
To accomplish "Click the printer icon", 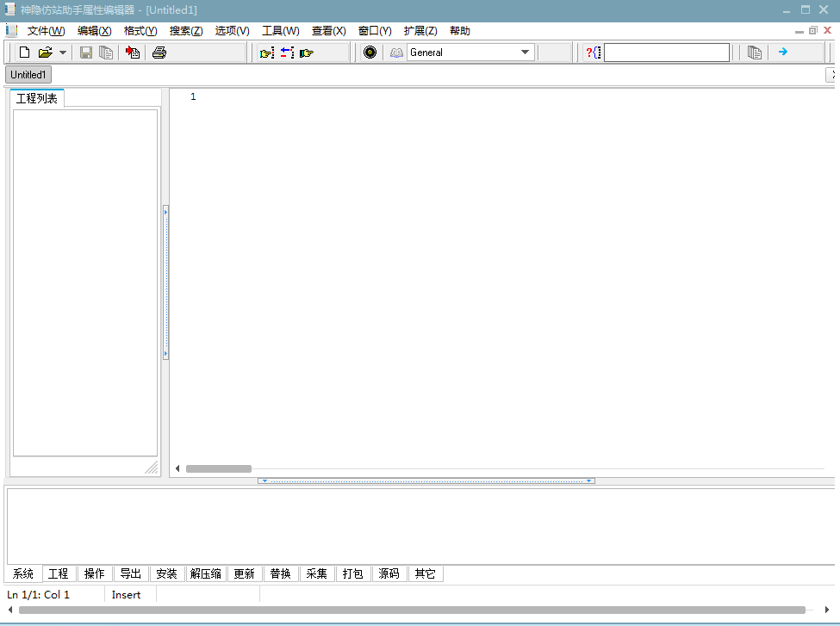I will tap(159, 53).
